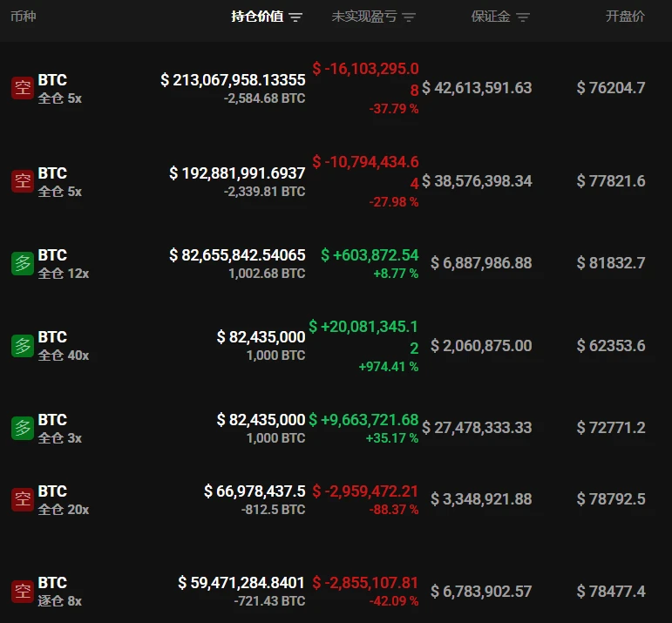Click the 保证金 column header text
The height and width of the screenshot is (623, 672).
click(x=491, y=17)
